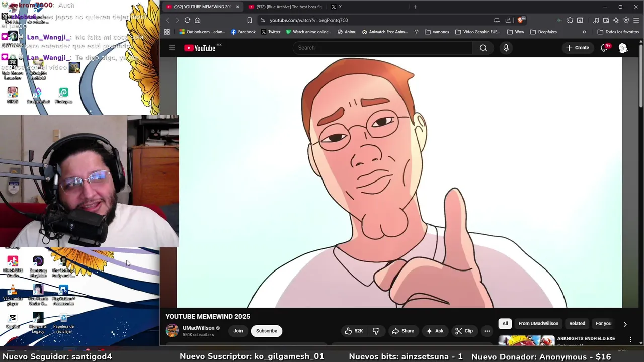Open the browser apps grid icon
Image resolution: width=644 pixels, height=362 pixels.
coord(167,32)
